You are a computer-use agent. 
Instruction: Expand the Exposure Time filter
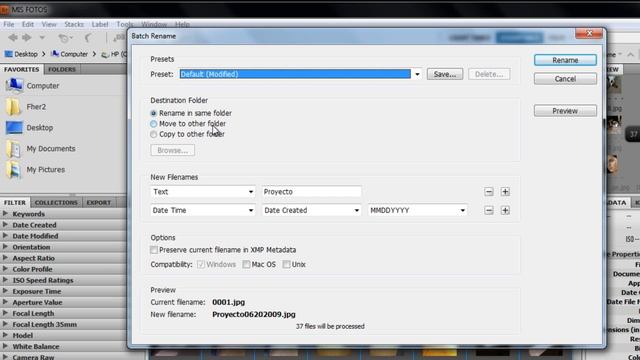(x=5, y=291)
